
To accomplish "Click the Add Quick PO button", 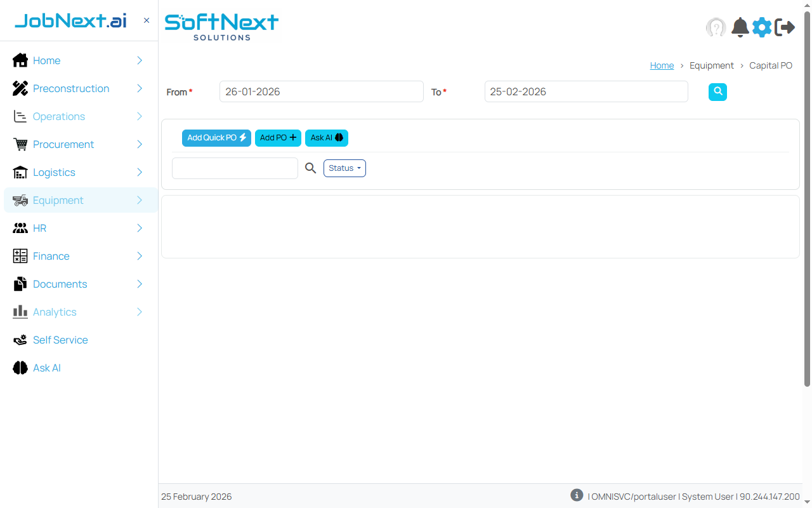I will point(216,138).
